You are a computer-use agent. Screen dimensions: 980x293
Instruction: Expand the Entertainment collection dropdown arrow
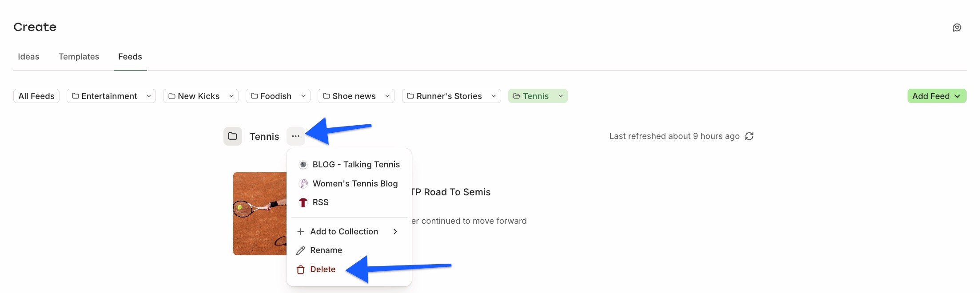[x=149, y=96]
